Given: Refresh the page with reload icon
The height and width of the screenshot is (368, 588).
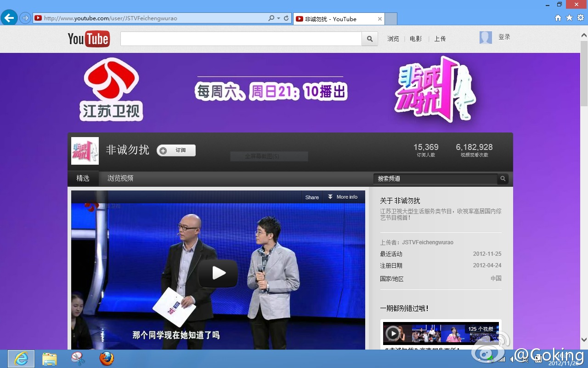Looking at the screenshot, I should 286,18.
